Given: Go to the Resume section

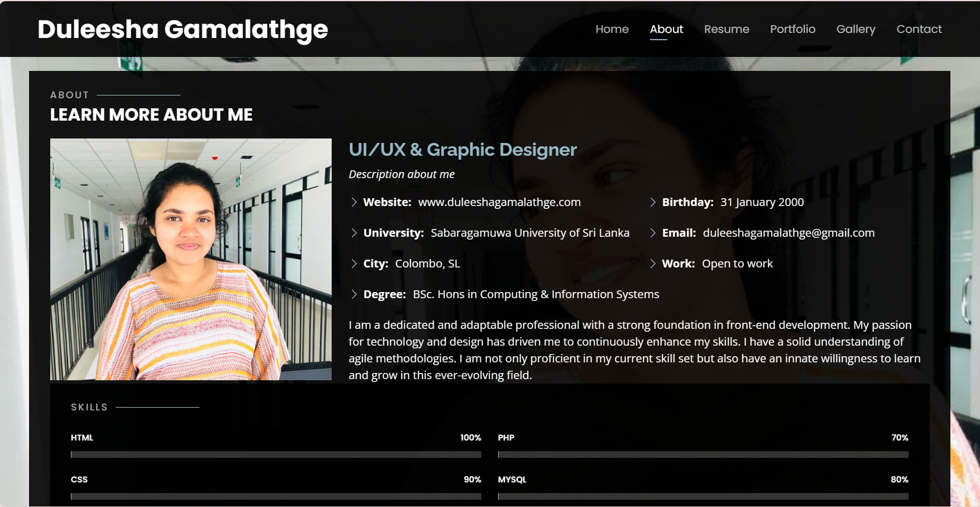Looking at the screenshot, I should tap(726, 29).
